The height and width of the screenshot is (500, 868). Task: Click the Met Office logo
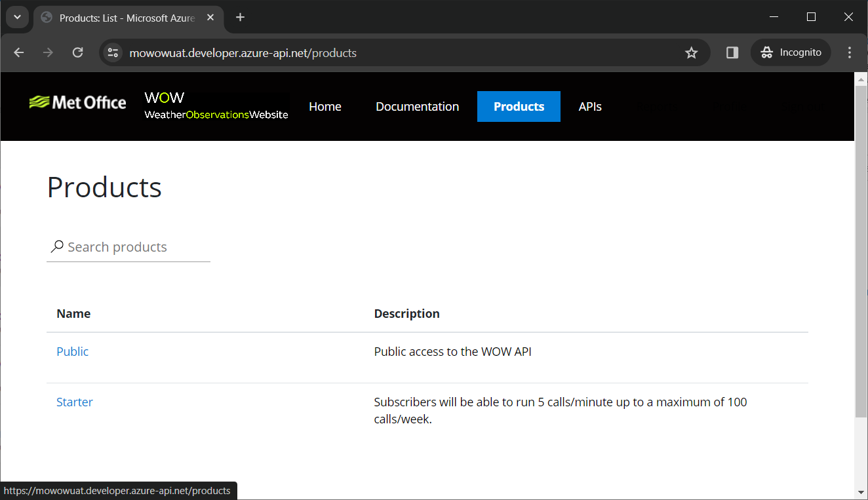pos(77,102)
